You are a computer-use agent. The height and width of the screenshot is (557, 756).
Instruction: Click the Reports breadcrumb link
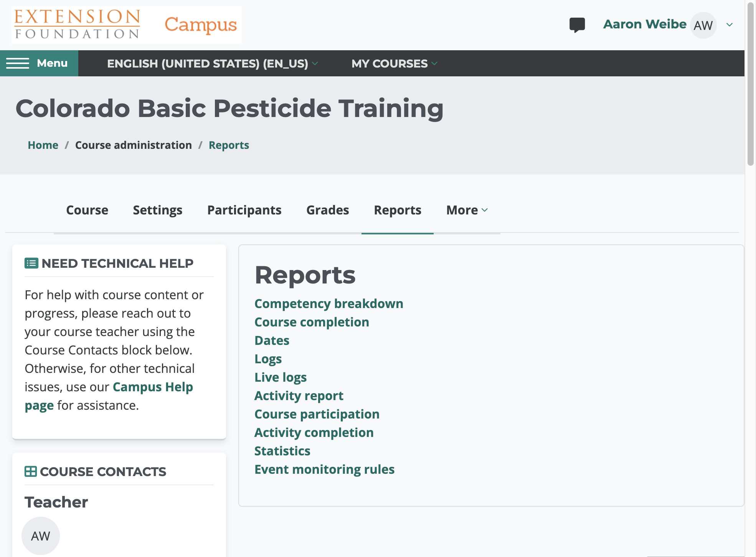click(x=229, y=145)
